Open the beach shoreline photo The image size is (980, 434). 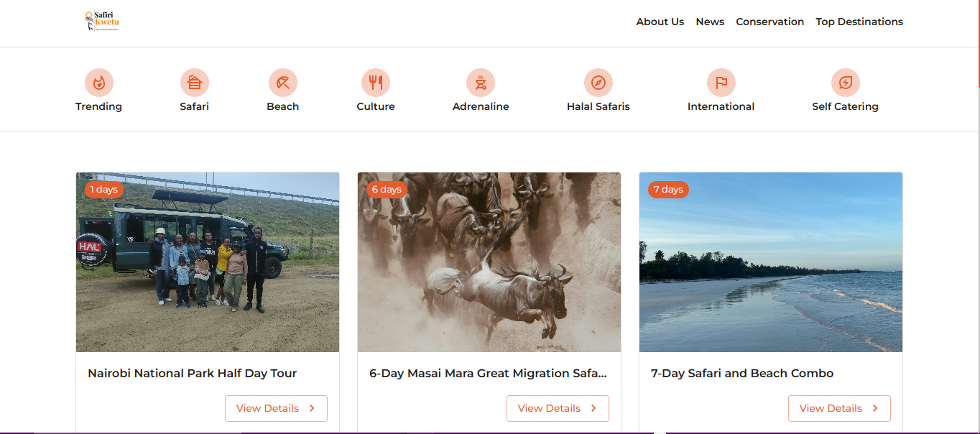pyautogui.click(x=771, y=262)
